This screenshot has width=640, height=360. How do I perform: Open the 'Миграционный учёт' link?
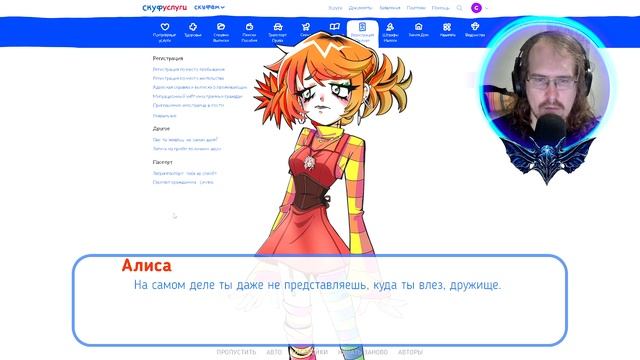click(x=198, y=96)
